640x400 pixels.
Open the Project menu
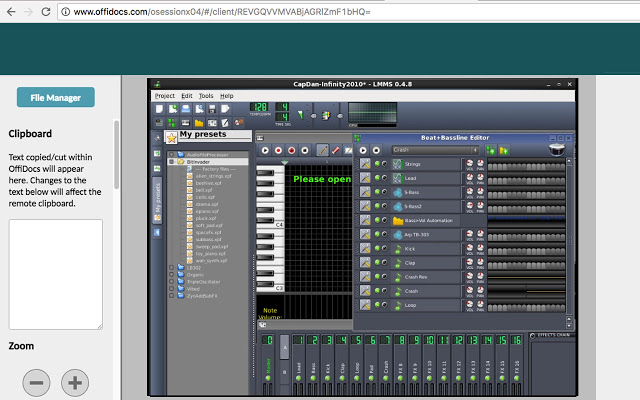tap(164, 96)
